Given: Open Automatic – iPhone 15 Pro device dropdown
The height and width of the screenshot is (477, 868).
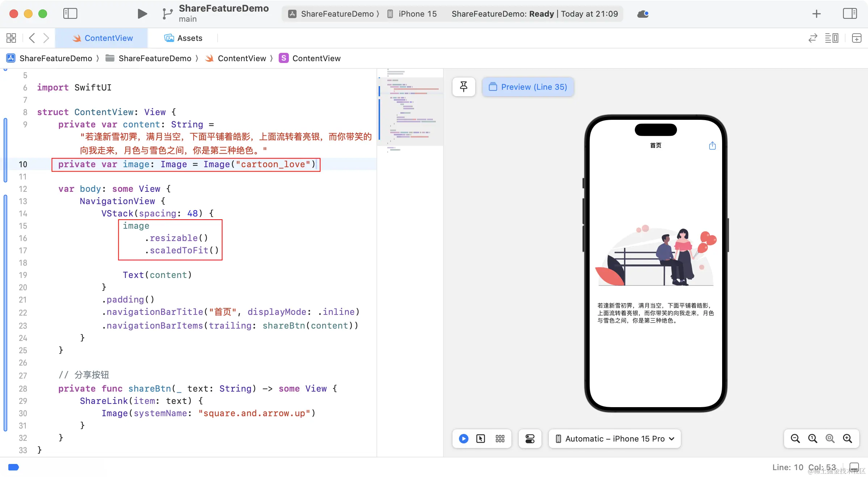Looking at the screenshot, I should [615, 439].
